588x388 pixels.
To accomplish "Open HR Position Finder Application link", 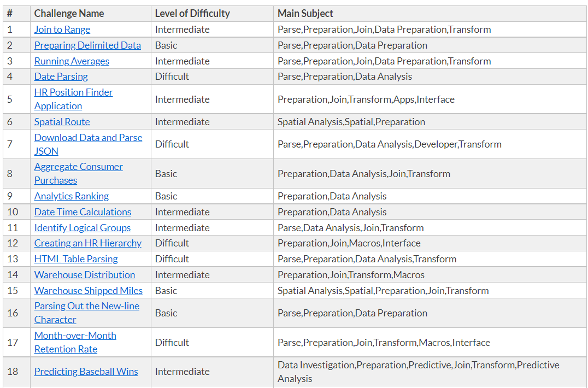I will click(73, 92).
